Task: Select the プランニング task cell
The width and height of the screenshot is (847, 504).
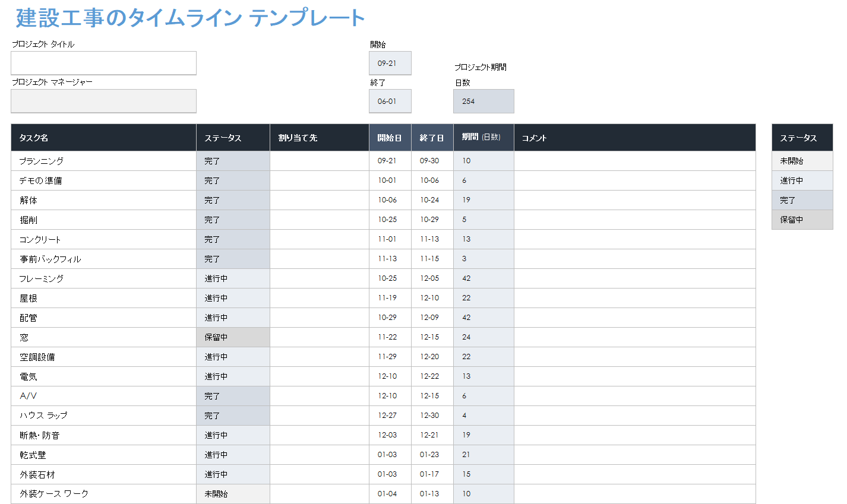Action: pyautogui.click(x=103, y=161)
